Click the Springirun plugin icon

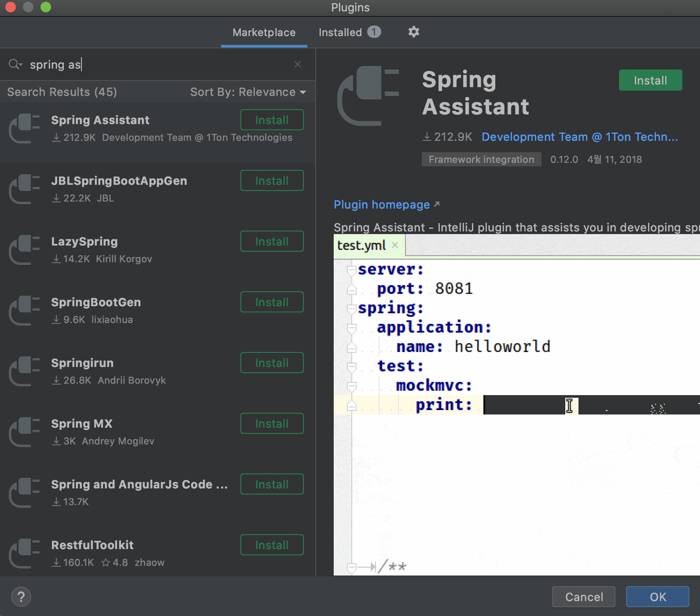25,371
